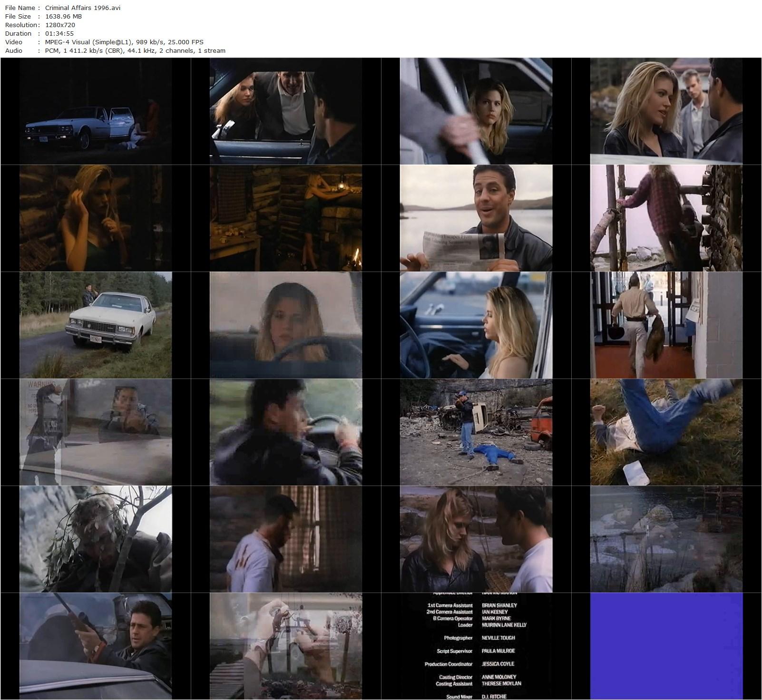The width and height of the screenshot is (762, 700).
Task: Open the couple standing face-to-face outdoors thumbnail
Action: point(476,539)
